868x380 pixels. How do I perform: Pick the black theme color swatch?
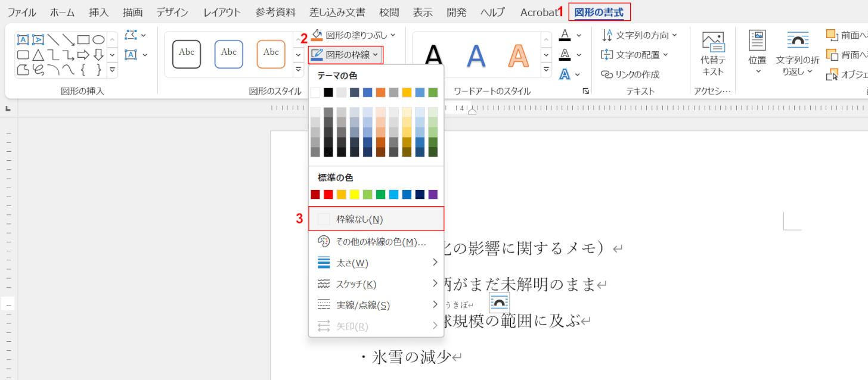328,92
